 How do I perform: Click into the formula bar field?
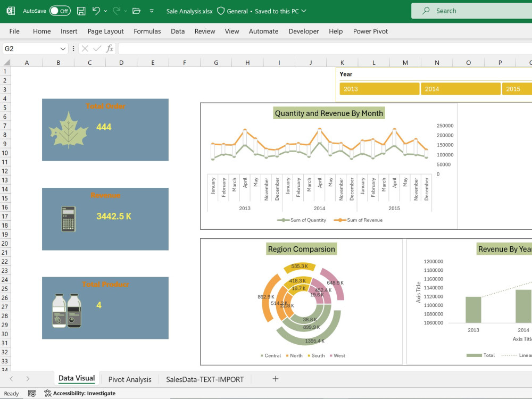coord(325,48)
